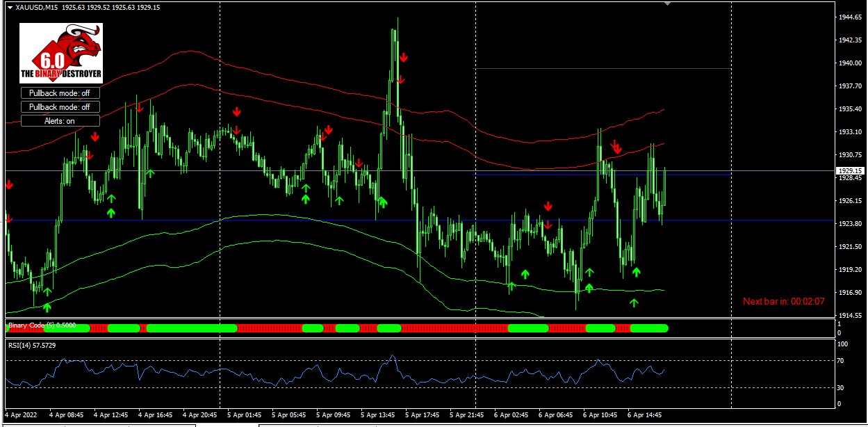Click the red Next bar in countdown text
The image size is (868, 427).
(x=784, y=301)
